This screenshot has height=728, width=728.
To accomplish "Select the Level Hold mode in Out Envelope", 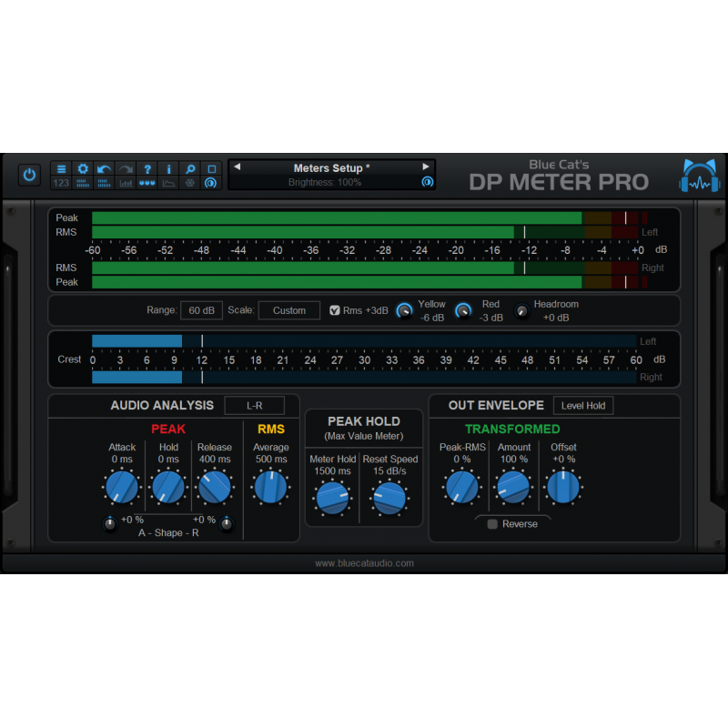I will pyautogui.click(x=583, y=405).
